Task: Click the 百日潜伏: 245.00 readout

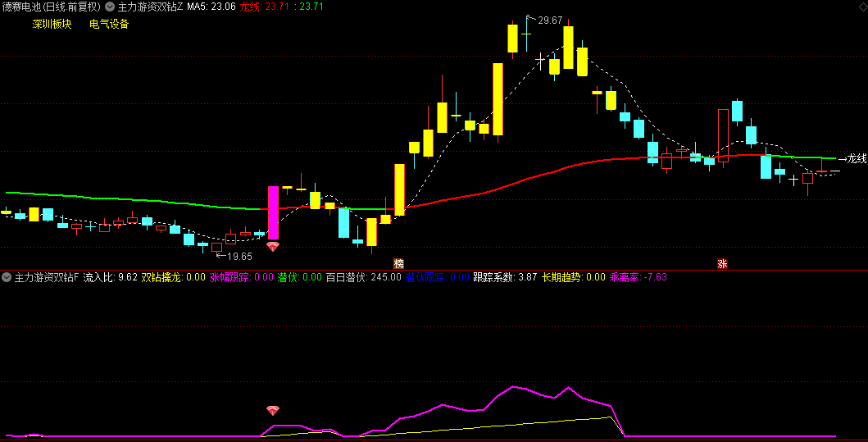Action: click(x=363, y=277)
